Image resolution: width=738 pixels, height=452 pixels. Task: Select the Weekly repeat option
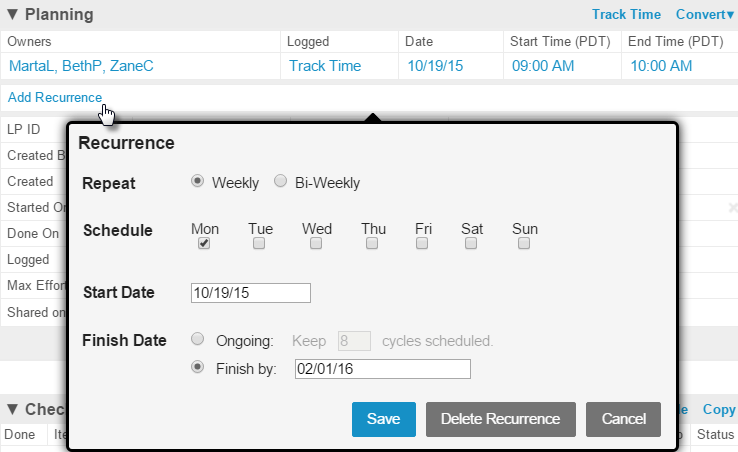tap(197, 181)
